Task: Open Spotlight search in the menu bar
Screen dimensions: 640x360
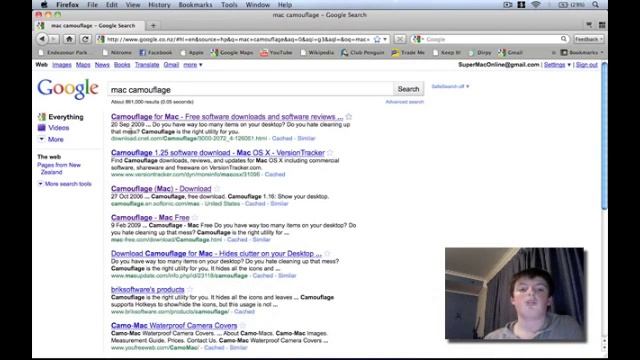Action: (596, 5)
